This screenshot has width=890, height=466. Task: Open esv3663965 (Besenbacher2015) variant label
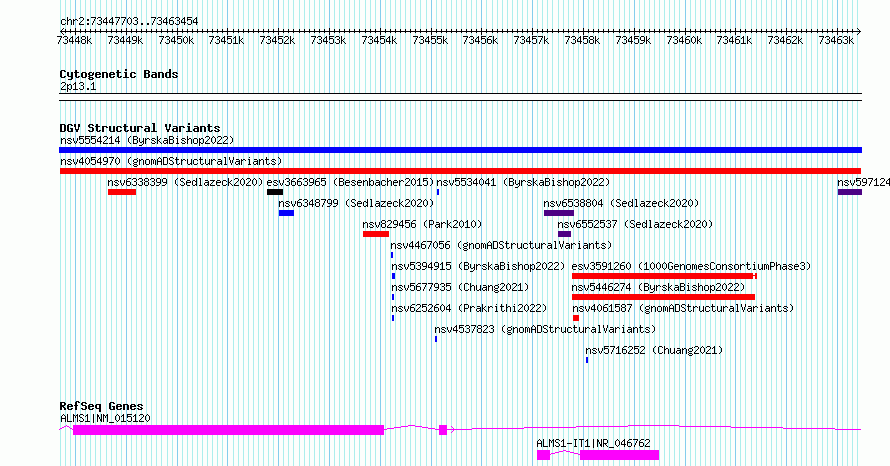pos(350,182)
